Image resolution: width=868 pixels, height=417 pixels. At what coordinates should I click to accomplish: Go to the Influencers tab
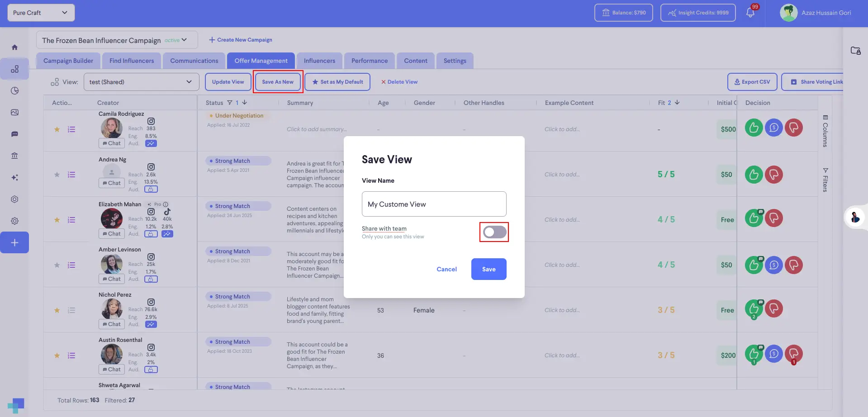319,61
